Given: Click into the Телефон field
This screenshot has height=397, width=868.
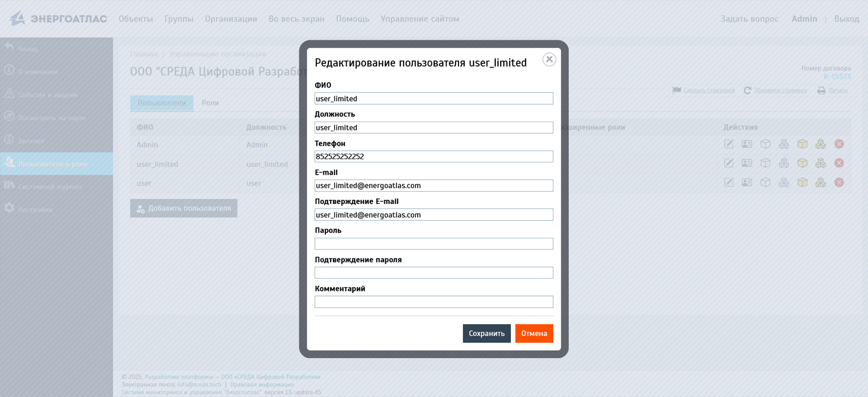Looking at the screenshot, I should (433, 156).
